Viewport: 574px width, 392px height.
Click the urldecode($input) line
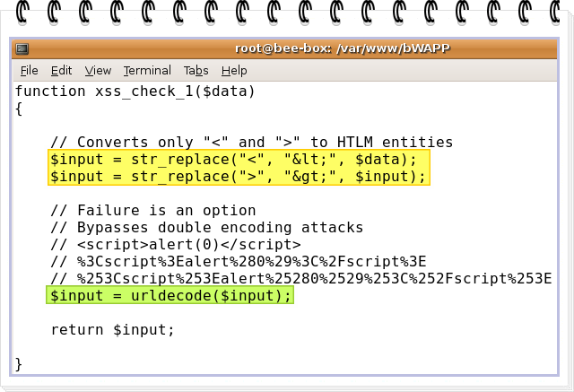[x=170, y=295]
